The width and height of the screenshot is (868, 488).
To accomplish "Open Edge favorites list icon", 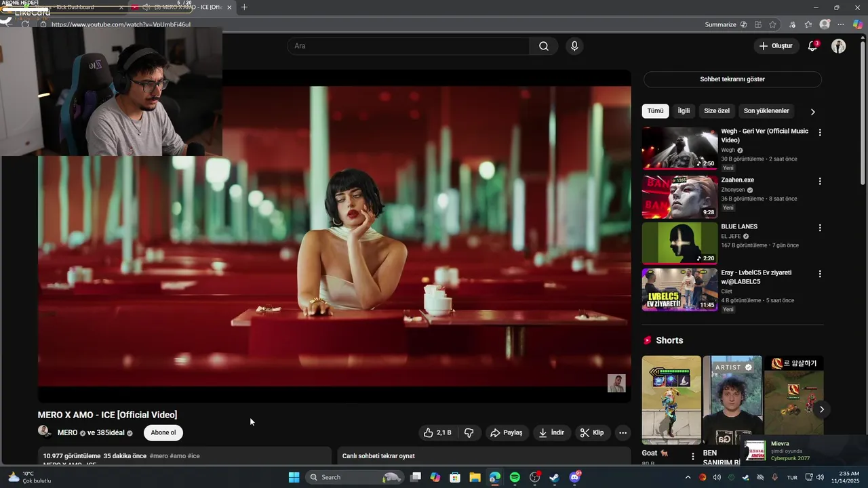I will click(808, 24).
